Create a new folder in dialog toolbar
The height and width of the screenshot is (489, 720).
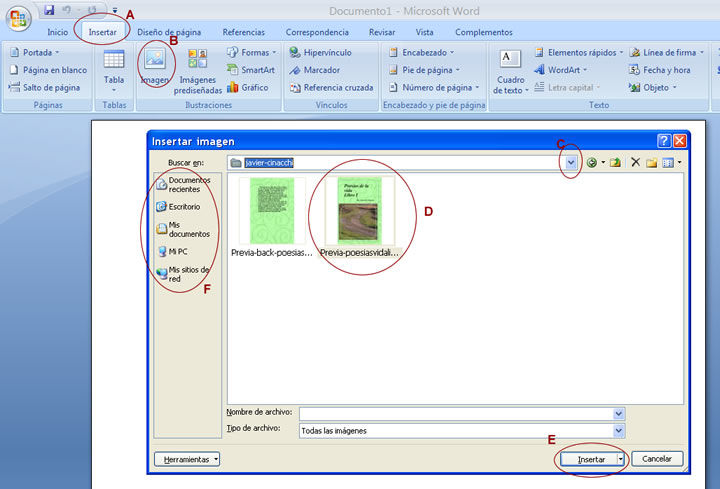651,162
